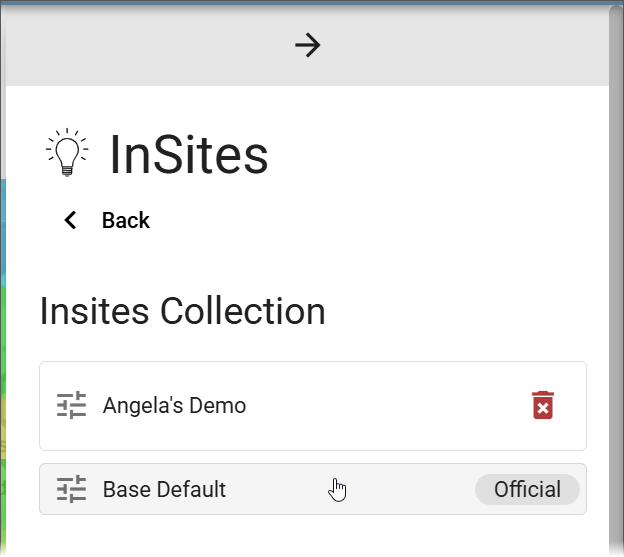The width and height of the screenshot is (624, 557).
Task: Click the Insites Collection heading
Action: [x=183, y=311]
